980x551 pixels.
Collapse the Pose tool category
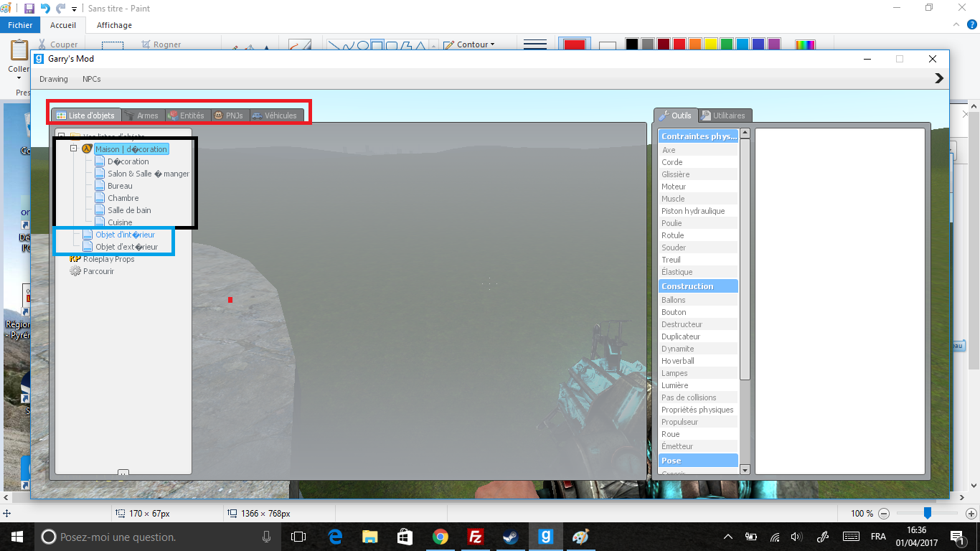[698, 461]
